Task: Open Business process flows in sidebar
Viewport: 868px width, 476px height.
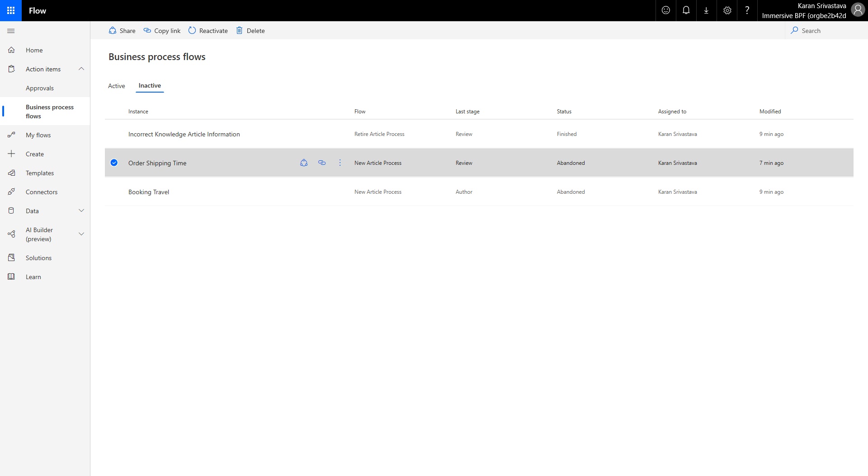Action: 45,112
